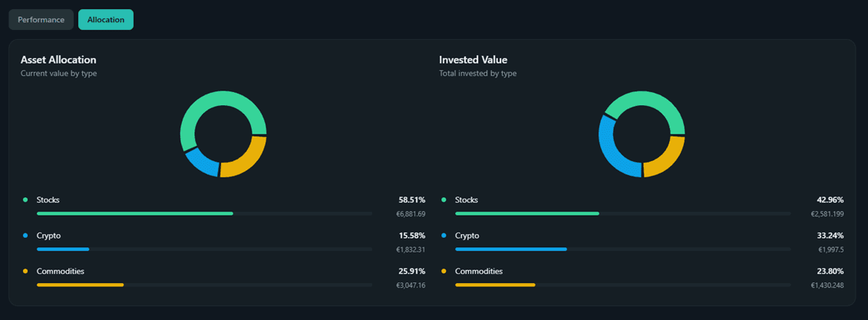The width and height of the screenshot is (868, 320).
Task: Click the Stocks progress bar under Invested Value
Action: click(x=622, y=213)
